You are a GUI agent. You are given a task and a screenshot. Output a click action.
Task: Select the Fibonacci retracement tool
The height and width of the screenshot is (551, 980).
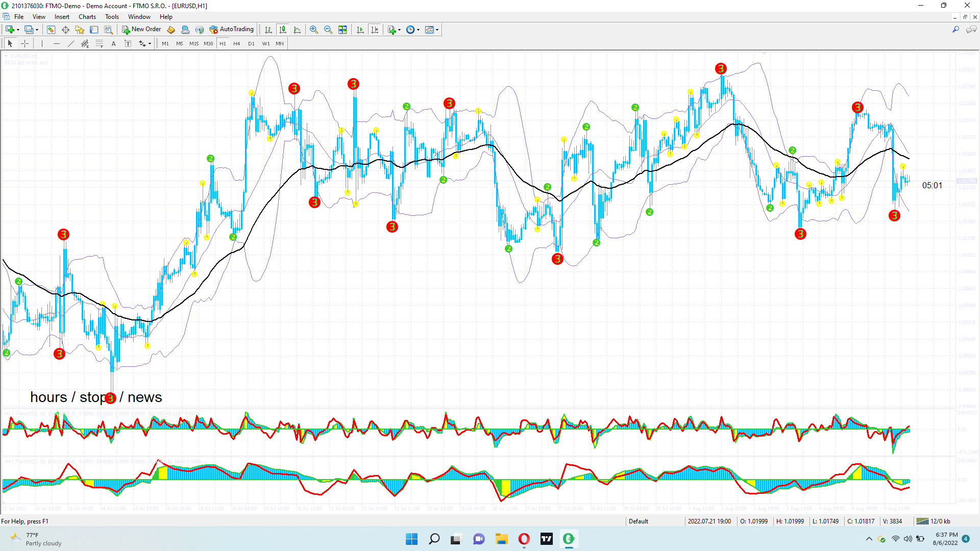pyautogui.click(x=100, y=44)
